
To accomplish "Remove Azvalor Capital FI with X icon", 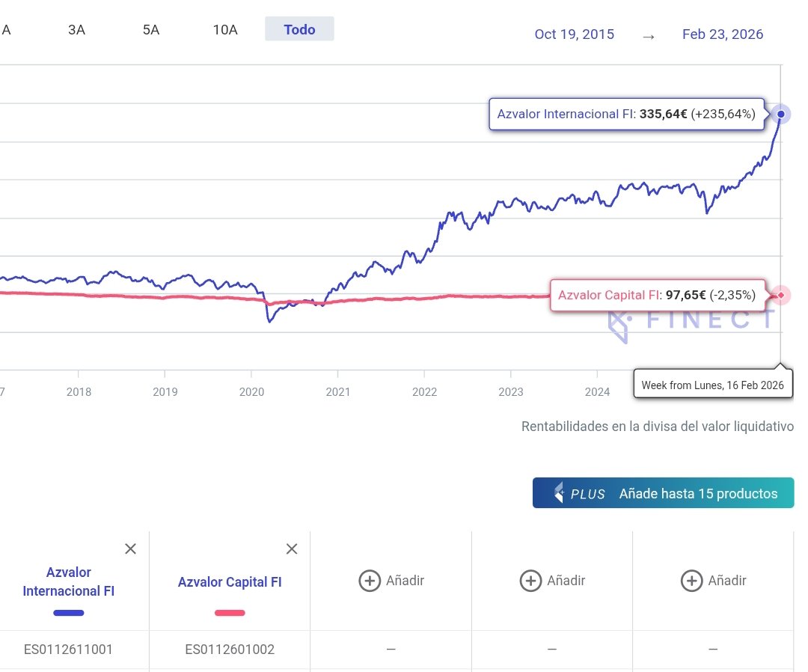I will 292,549.
